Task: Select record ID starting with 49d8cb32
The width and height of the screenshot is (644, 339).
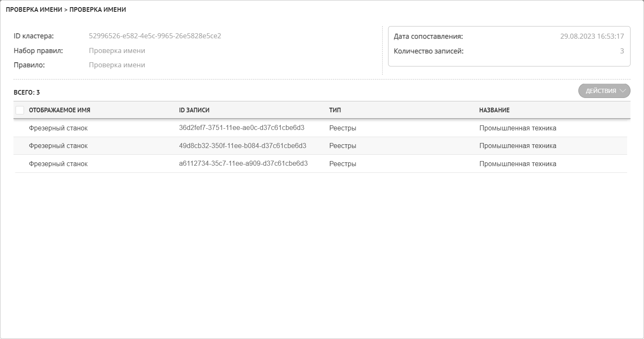Action: point(242,146)
